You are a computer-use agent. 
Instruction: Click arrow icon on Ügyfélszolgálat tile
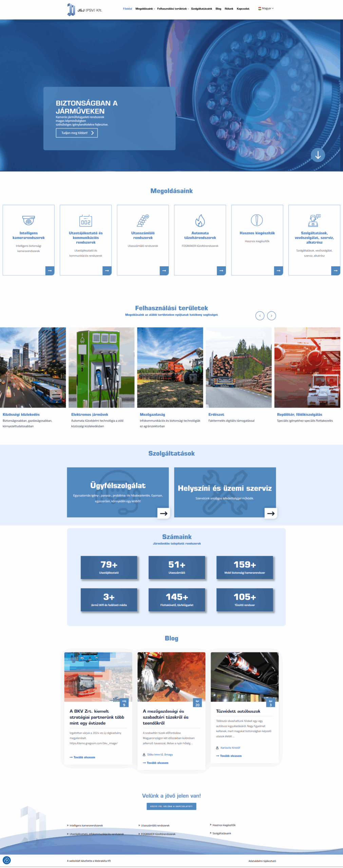[164, 513]
